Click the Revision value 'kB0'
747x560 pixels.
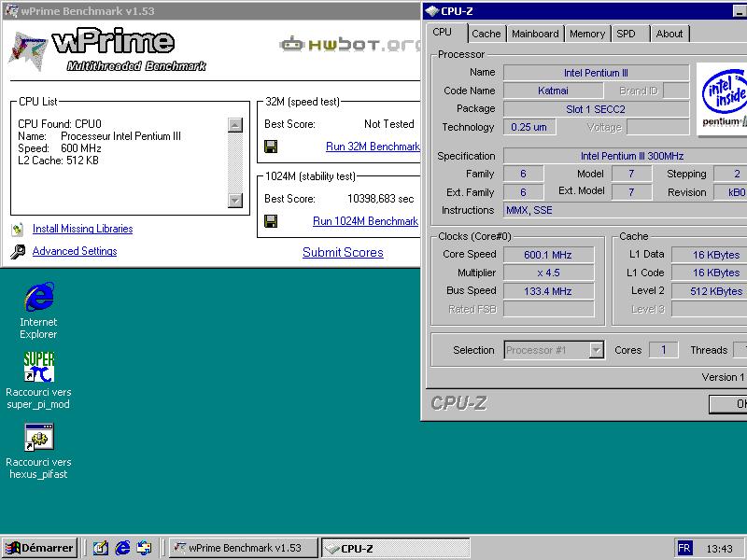730,192
